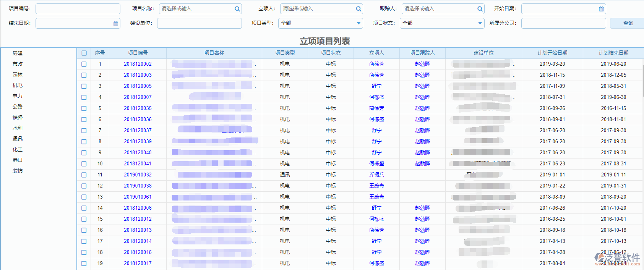Open the calendar icon for 结束日期

[116, 23]
